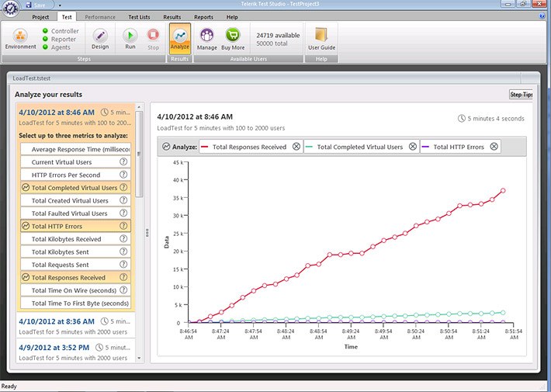Image resolution: width=551 pixels, height=392 pixels.
Task: Click the Telerik application gear logo
Action: (x=11, y=8)
